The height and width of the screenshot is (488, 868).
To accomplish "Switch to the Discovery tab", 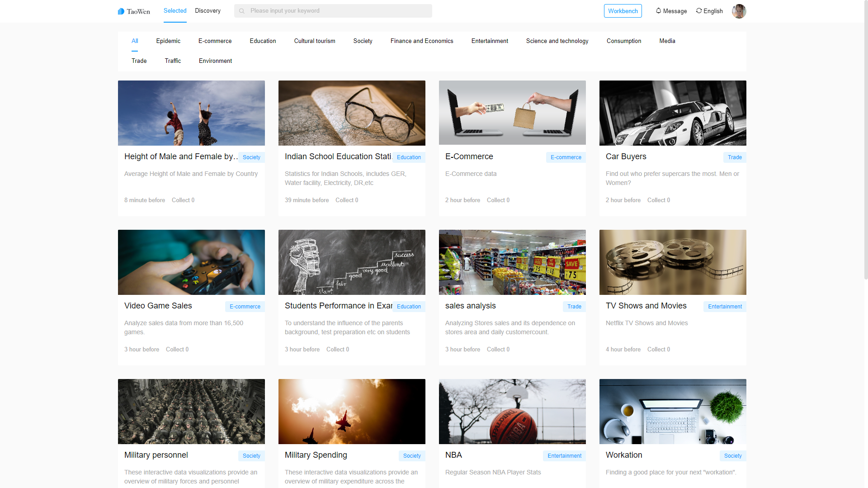I will tap(208, 11).
